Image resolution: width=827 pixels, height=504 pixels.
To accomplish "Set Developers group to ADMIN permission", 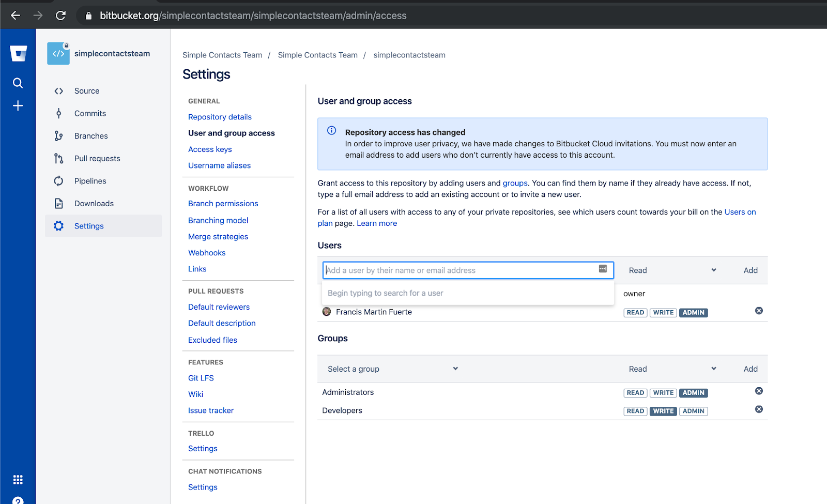I will 693,411.
